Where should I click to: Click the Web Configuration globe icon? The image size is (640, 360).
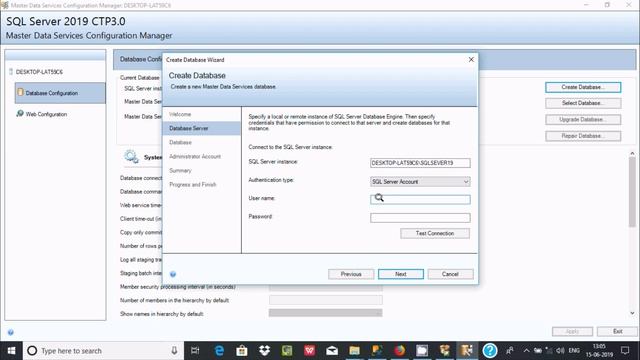[20, 113]
